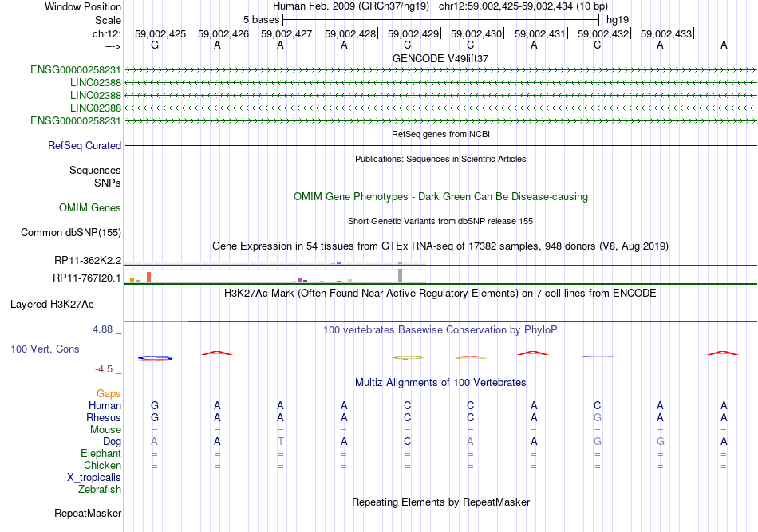Click the first LINC02388 transcript label
The height and width of the screenshot is (532, 758).
[x=95, y=82]
